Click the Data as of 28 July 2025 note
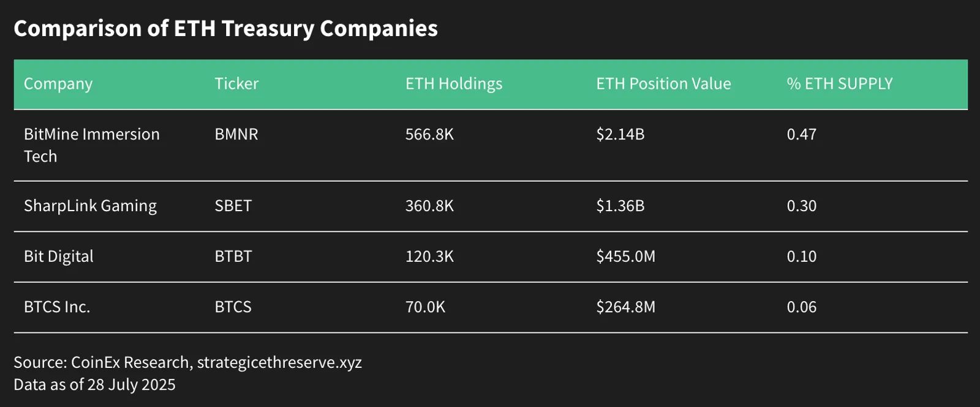 point(94,384)
